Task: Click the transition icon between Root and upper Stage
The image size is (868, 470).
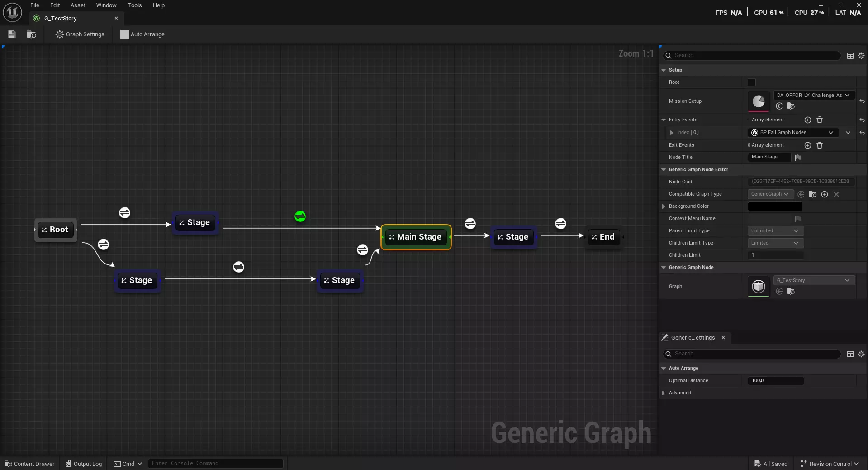Action: [124, 213]
